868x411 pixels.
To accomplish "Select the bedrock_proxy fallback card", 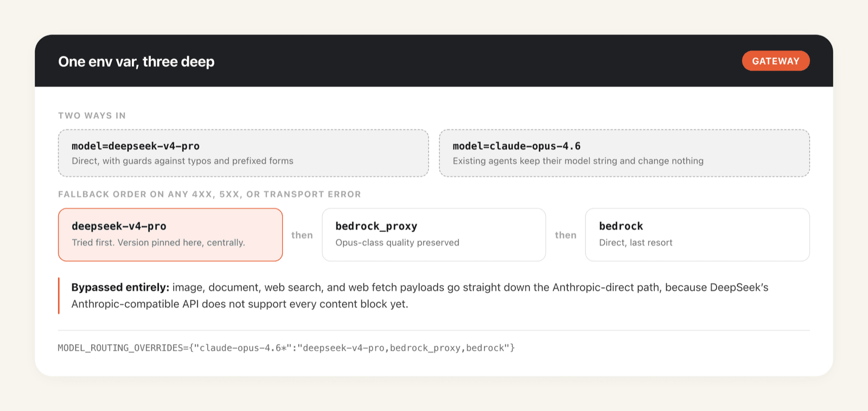I will [434, 235].
